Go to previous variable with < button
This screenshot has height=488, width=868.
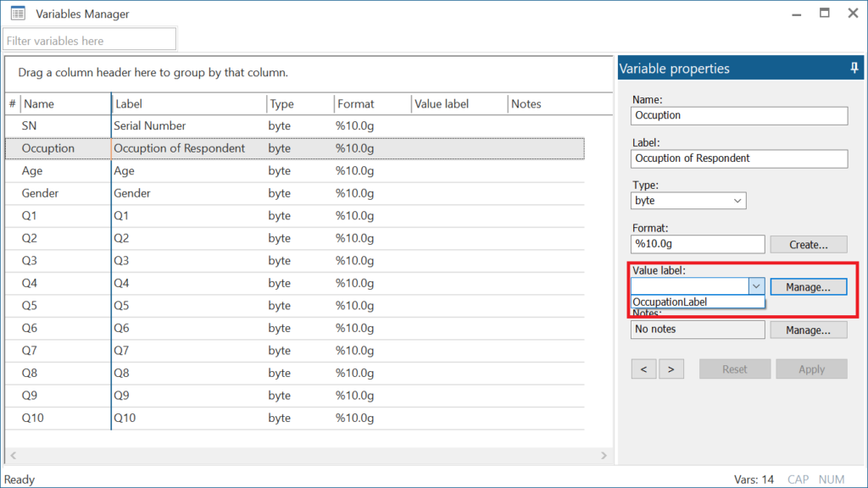tap(644, 369)
